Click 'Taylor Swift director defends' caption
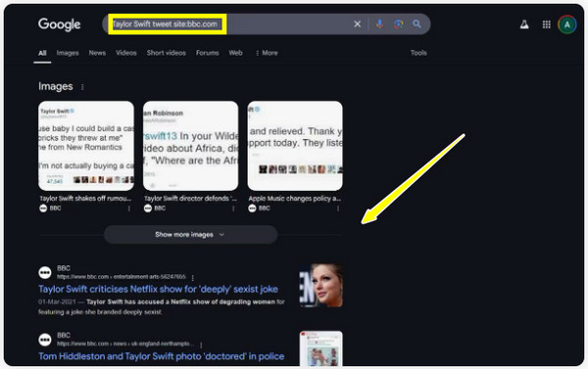 tap(190, 199)
